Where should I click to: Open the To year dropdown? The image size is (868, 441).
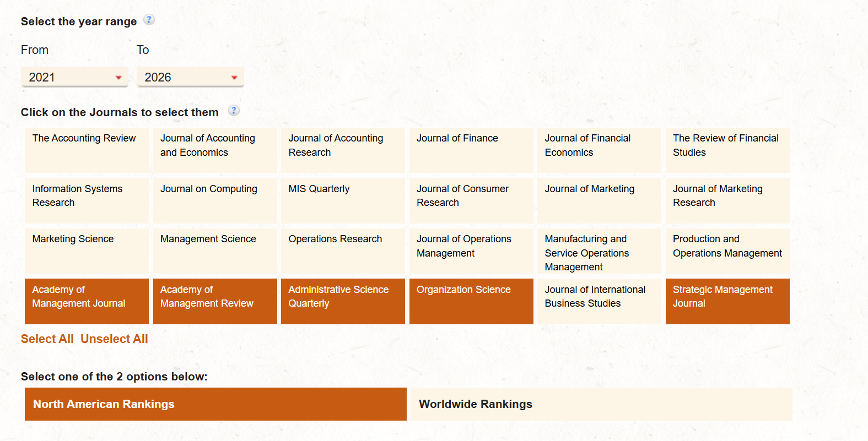click(190, 77)
